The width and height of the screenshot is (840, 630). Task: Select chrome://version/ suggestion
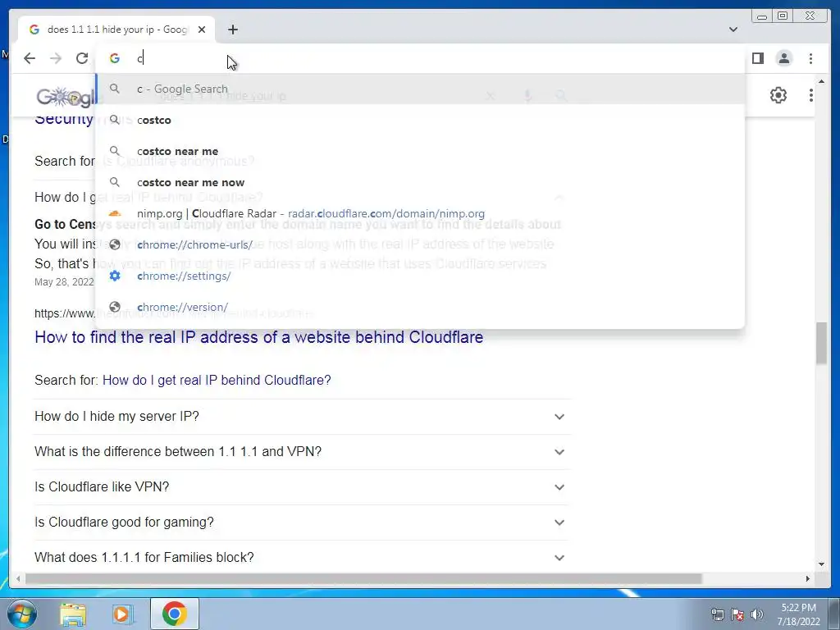coord(420,307)
